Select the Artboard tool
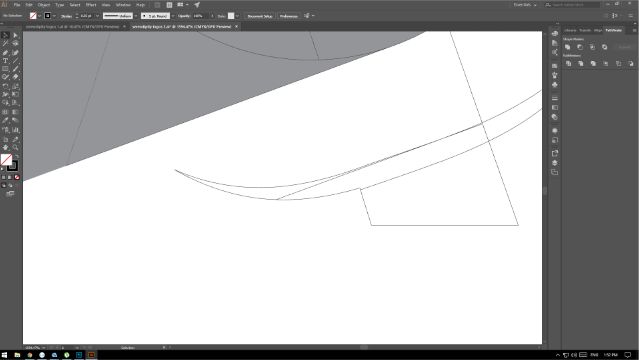 [x=5, y=139]
